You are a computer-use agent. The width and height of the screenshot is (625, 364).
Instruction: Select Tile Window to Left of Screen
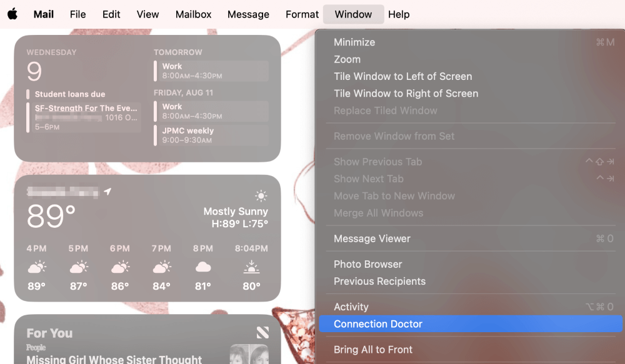click(x=471, y=76)
